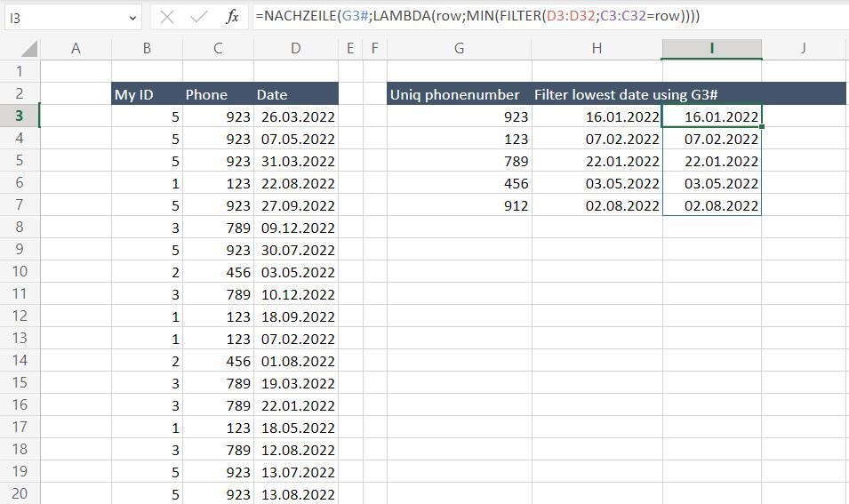
Task: Select row 3 header
Action: coord(20,116)
